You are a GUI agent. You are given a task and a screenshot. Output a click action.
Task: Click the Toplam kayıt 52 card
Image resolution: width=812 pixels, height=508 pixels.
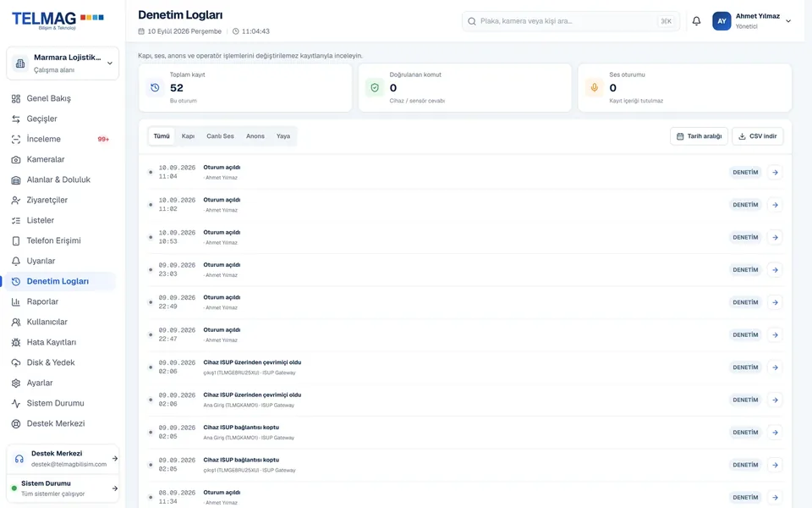pos(245,87)
